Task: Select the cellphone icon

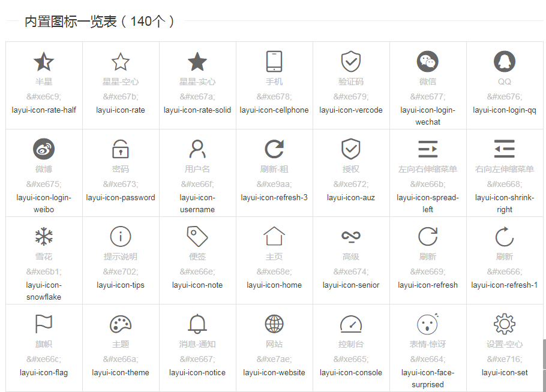Action: click(x=274, y=61)
